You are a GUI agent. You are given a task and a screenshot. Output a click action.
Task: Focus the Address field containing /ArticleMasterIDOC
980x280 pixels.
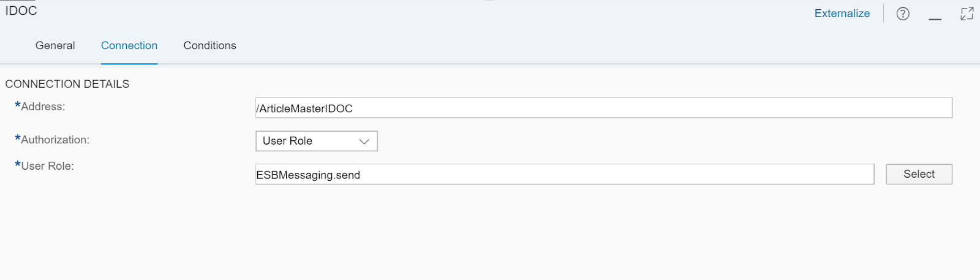tap(603, 108)
